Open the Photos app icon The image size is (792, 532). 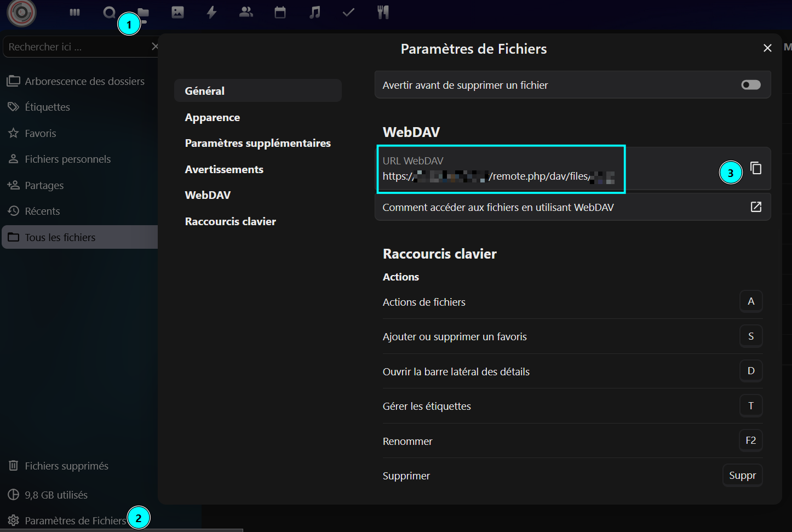point(177,12)
